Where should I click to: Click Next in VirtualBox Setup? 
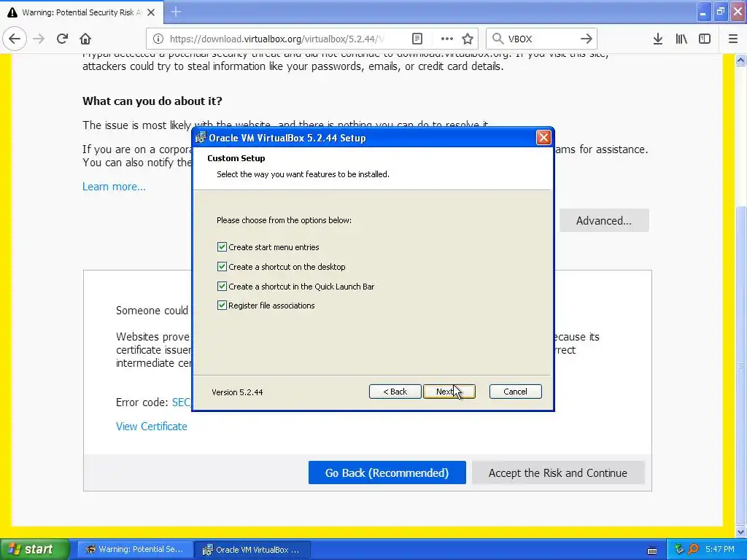pos(449,392)
